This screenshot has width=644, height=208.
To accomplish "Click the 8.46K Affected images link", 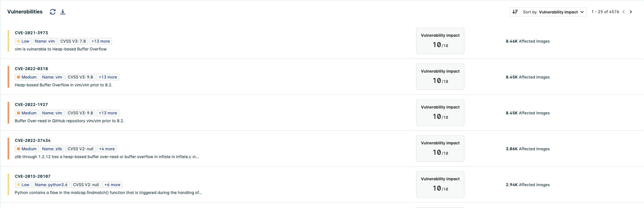I will pos(527,41).
